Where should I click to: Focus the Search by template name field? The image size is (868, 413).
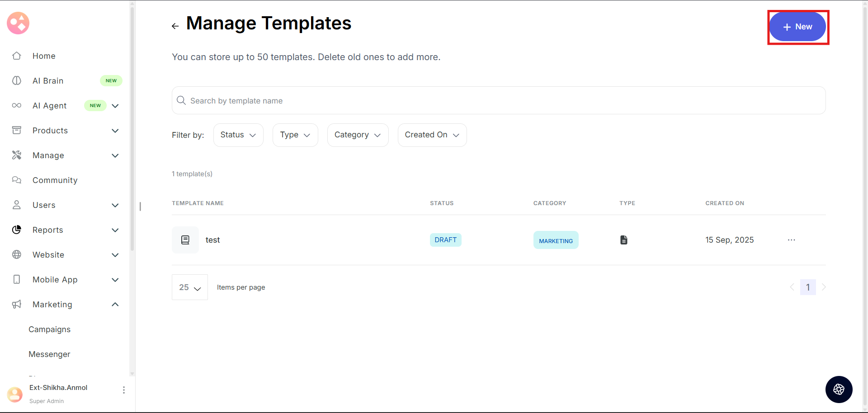pos(497,101)
